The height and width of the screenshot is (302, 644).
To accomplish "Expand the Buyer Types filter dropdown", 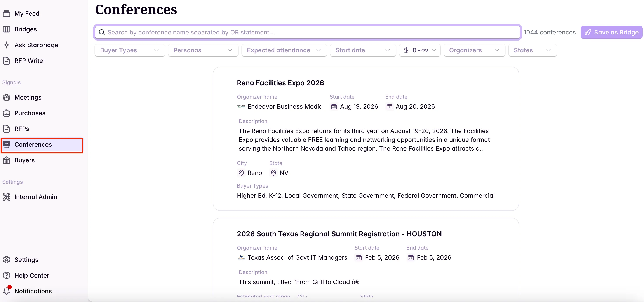I will point(129,50).
